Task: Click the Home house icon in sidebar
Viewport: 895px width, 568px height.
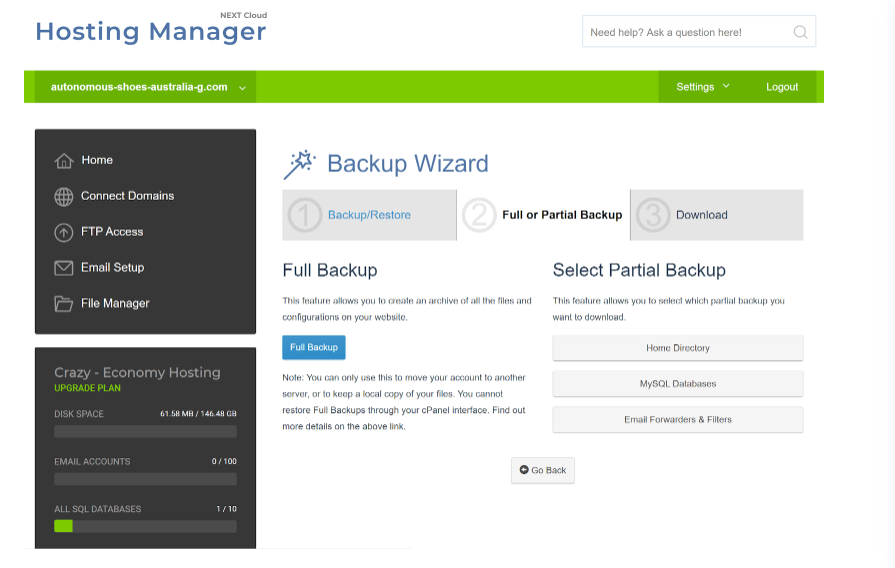Action: (x=64, y=161)
